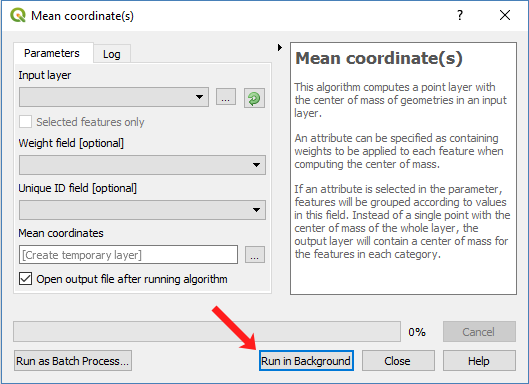
Task: Click the QGIS logo in title bar
Action: (18, 16)
